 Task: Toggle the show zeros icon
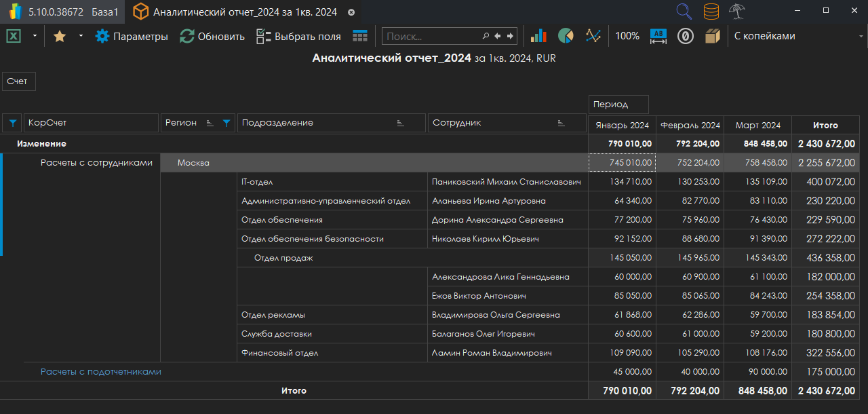click(x=685, y=36)
